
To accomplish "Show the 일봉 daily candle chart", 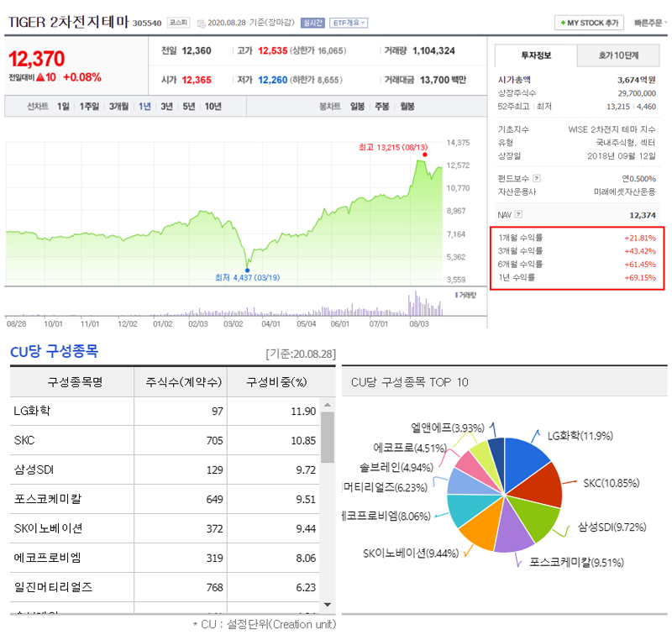I will click(x=358, y=106).
